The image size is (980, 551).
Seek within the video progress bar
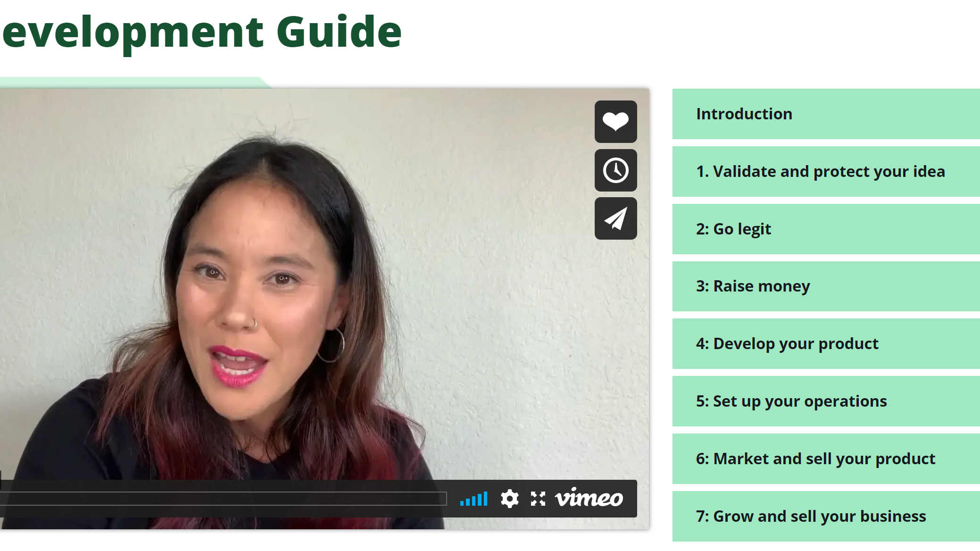point(223,499)
